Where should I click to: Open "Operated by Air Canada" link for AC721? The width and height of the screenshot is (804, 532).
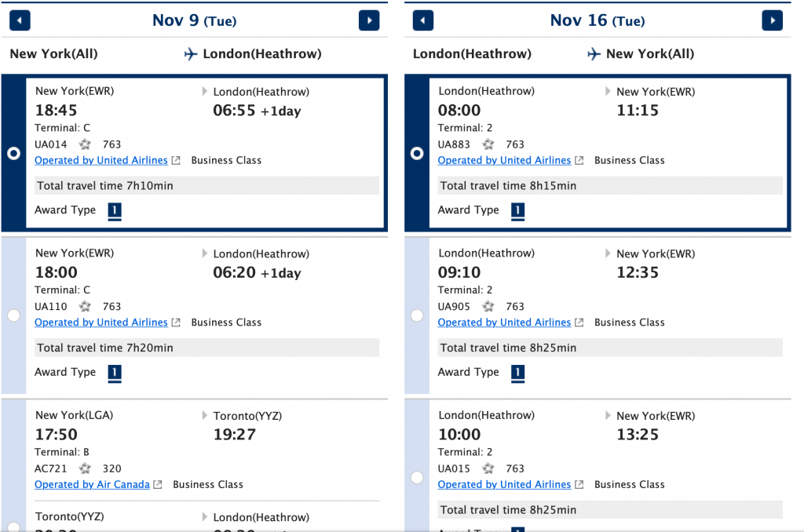[91, 484]
